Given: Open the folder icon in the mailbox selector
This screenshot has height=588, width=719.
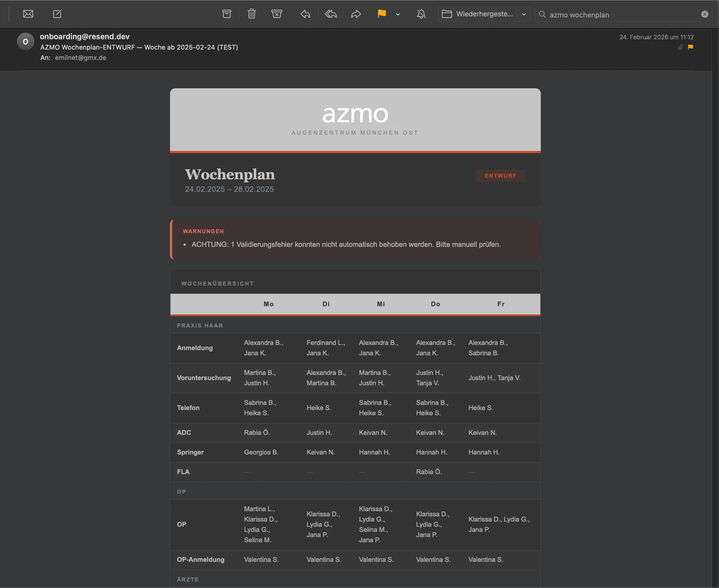Looking at the screenshot, I should click(x=447, y=14).
